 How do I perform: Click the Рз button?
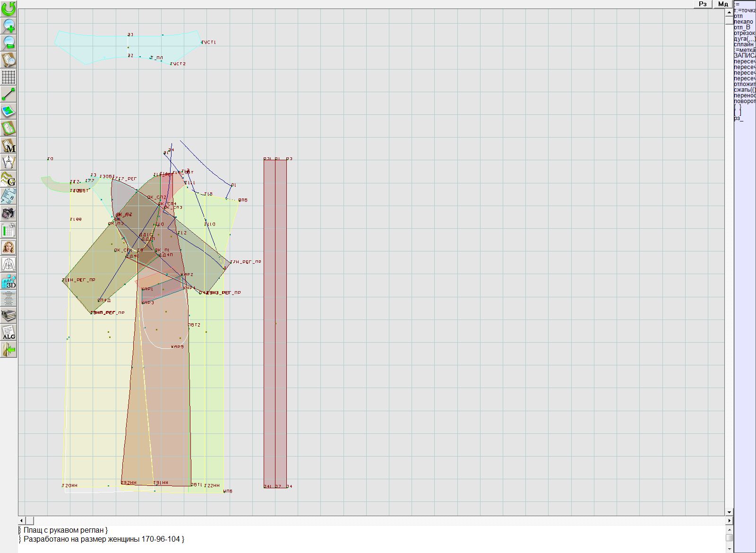click(x=703, y=4)
